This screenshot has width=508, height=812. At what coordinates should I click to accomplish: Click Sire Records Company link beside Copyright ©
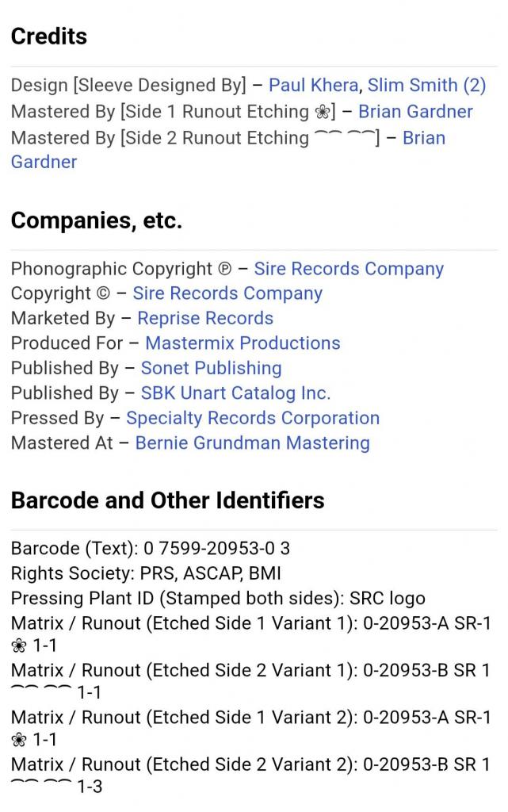pyautogui.click(x=227, y=293)
